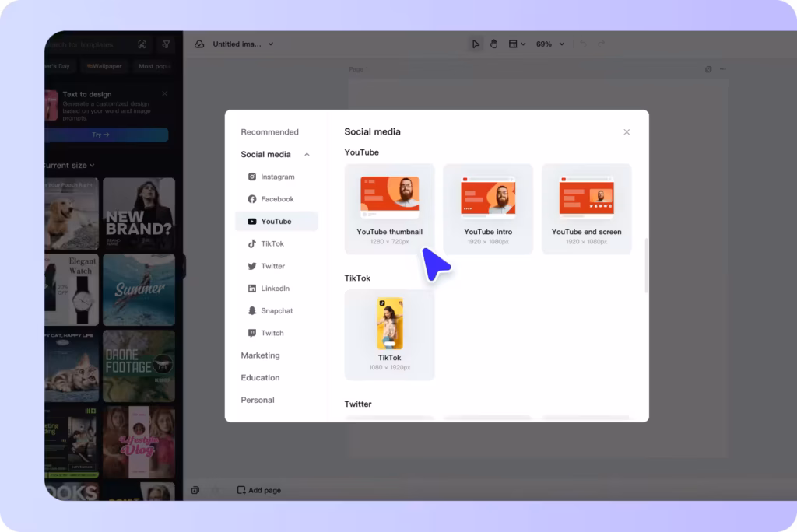Open the layout tool dropdown
Viewport: 797px width, 532px height.
click(x=517, y=44)
